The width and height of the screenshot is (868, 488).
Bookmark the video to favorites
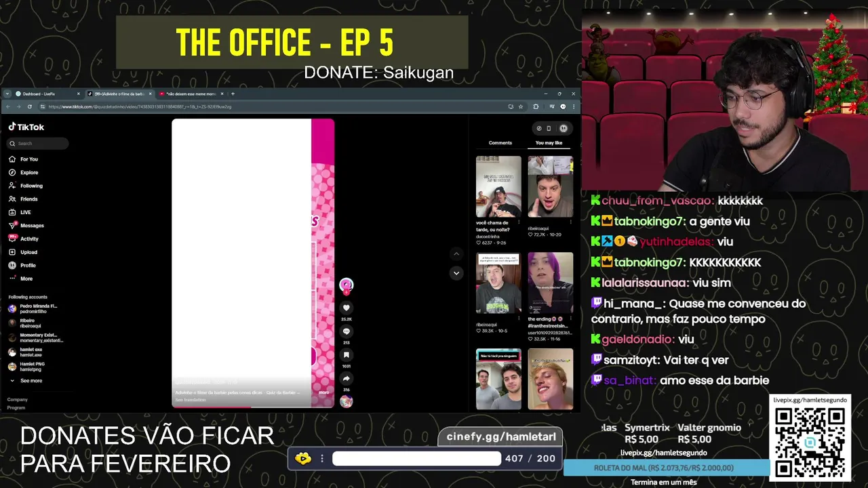tap(347, 354)
